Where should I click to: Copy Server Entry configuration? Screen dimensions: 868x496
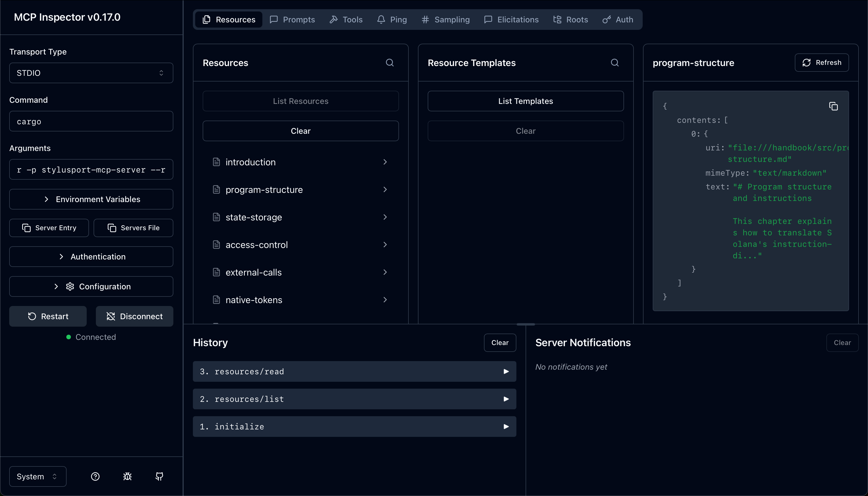pos(49,228)
